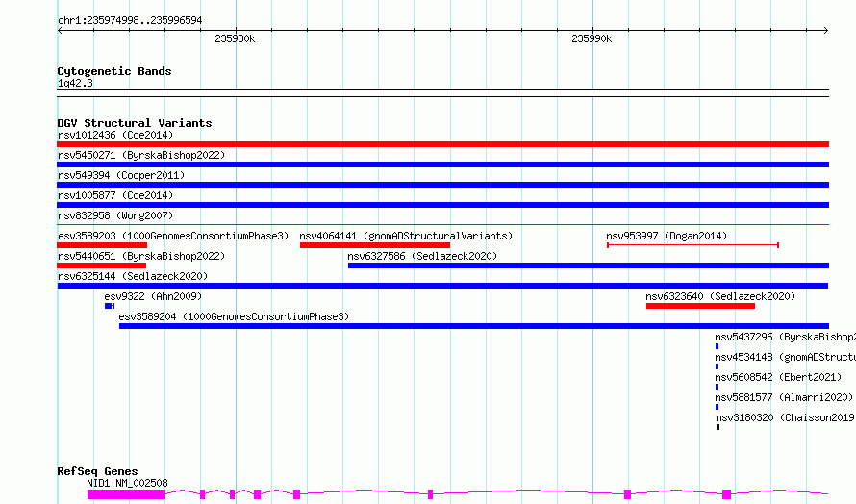Click the nsv549394 (Cooper2011) variant bar

click(x=442, y=185)
